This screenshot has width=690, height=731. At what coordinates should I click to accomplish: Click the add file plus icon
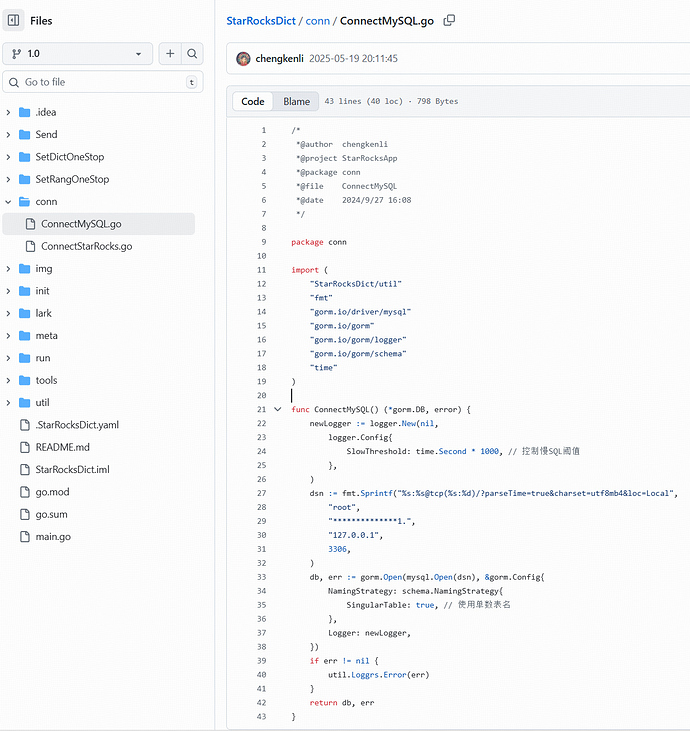coord(170,54)
